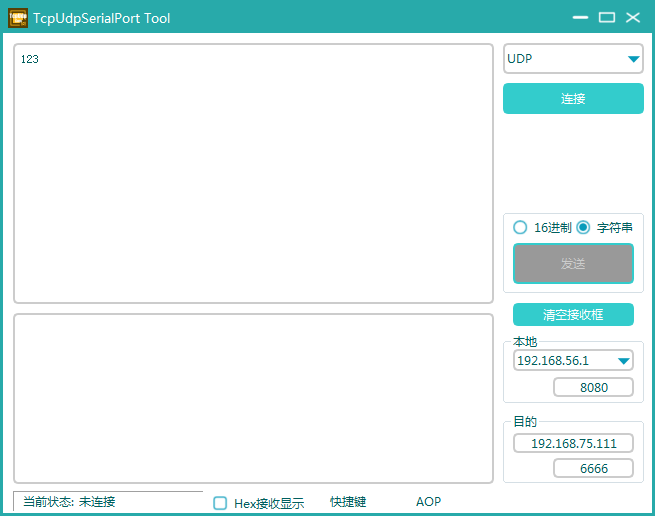Click the UDP dropdown arrow

(634, 59)
